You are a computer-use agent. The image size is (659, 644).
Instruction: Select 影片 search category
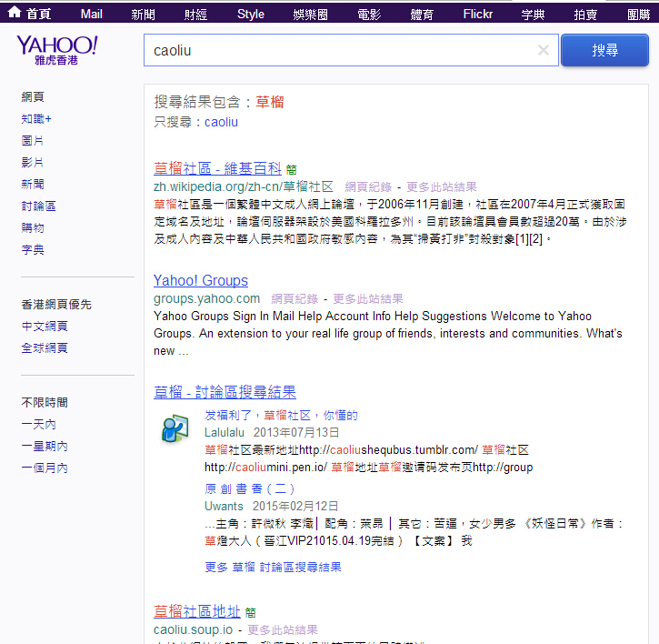tap(33, 163)
